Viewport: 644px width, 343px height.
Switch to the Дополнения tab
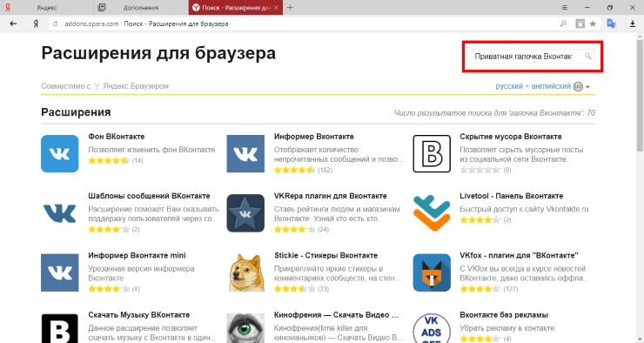(x=141, y=7)
